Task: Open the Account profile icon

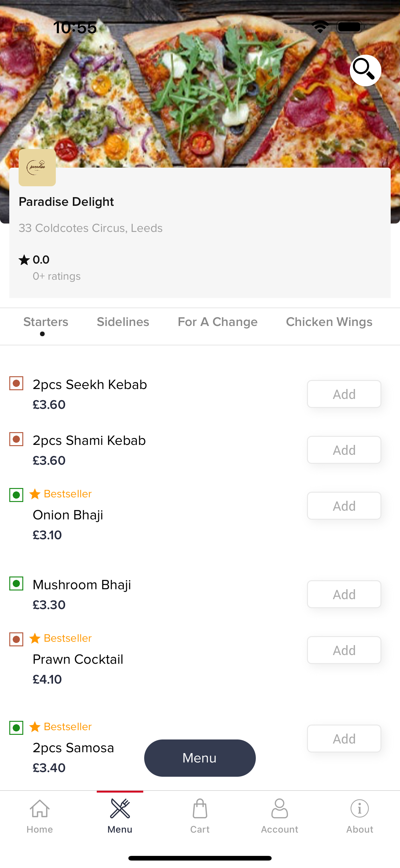Action: [x=279, y=808]
